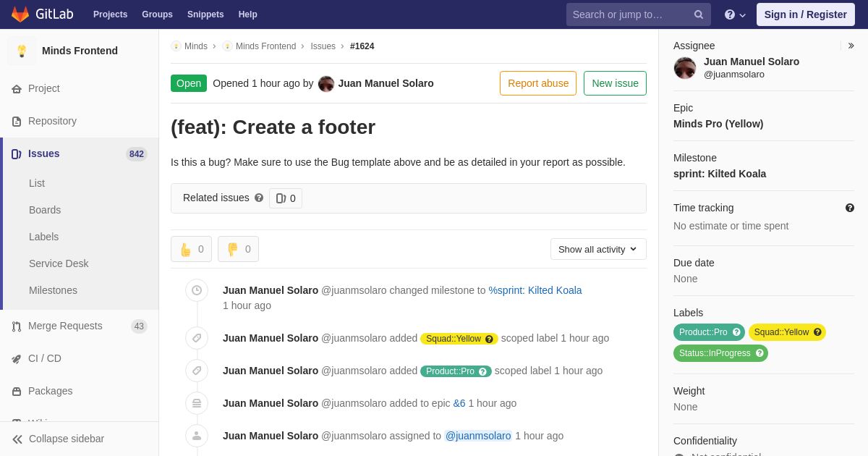The image size is (868, 456).
Task: Click the Minds Frontend breadcrumb link
Action: [265, 46]
